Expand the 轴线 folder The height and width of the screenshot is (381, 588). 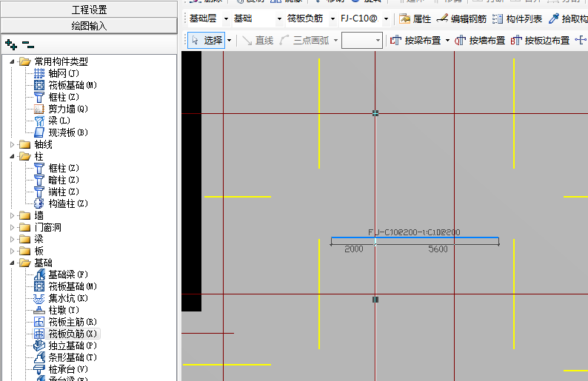point(12,144)
